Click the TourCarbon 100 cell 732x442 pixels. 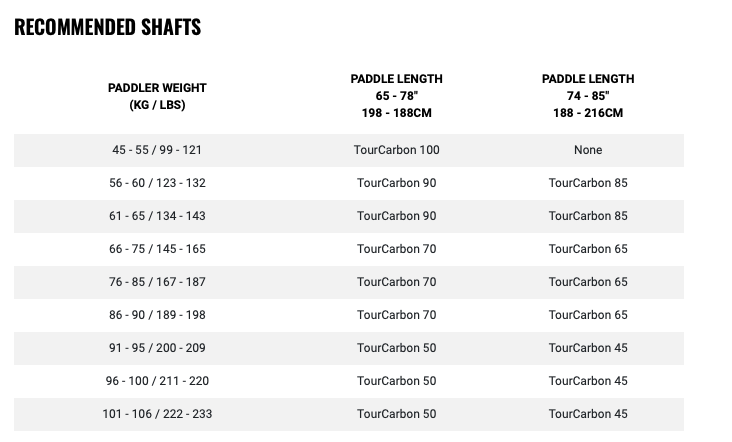click(x=396, y=150)
